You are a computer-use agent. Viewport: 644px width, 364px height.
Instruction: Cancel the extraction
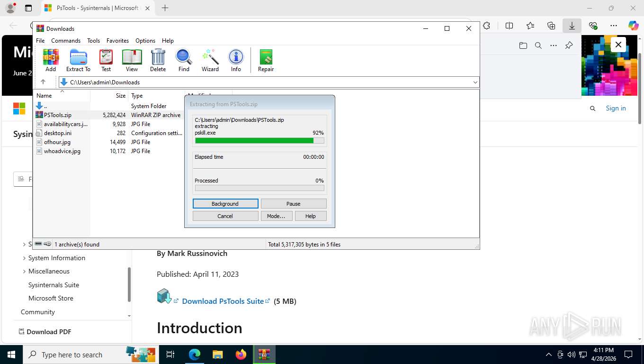[x=225, y=216]
